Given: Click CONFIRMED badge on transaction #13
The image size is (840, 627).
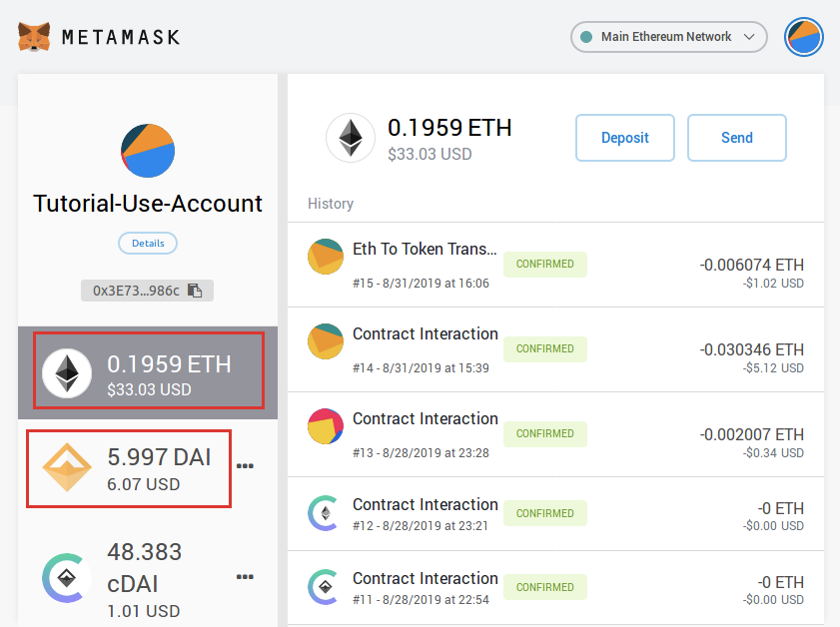Looking at the screenshot, I should 544,433.
